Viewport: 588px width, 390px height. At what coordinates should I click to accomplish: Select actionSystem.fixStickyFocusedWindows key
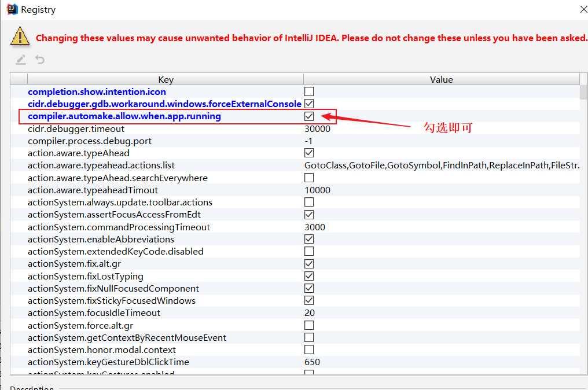click(x=111, y=301)
